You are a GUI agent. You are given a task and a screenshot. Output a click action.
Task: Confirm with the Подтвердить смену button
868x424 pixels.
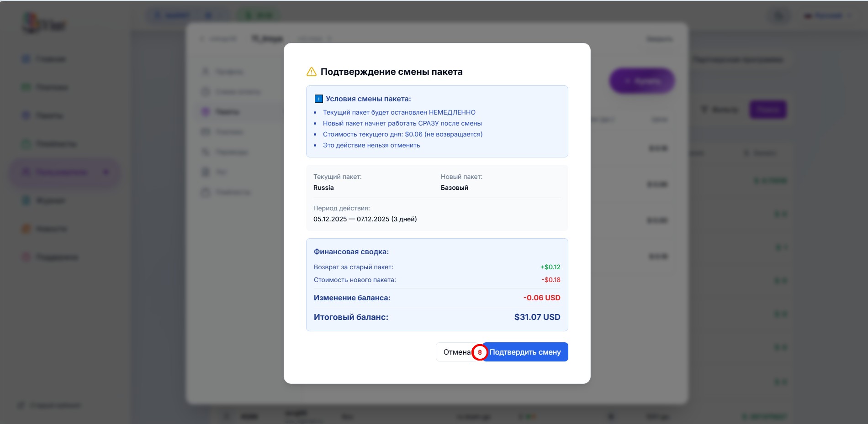(x=525, y=352)
